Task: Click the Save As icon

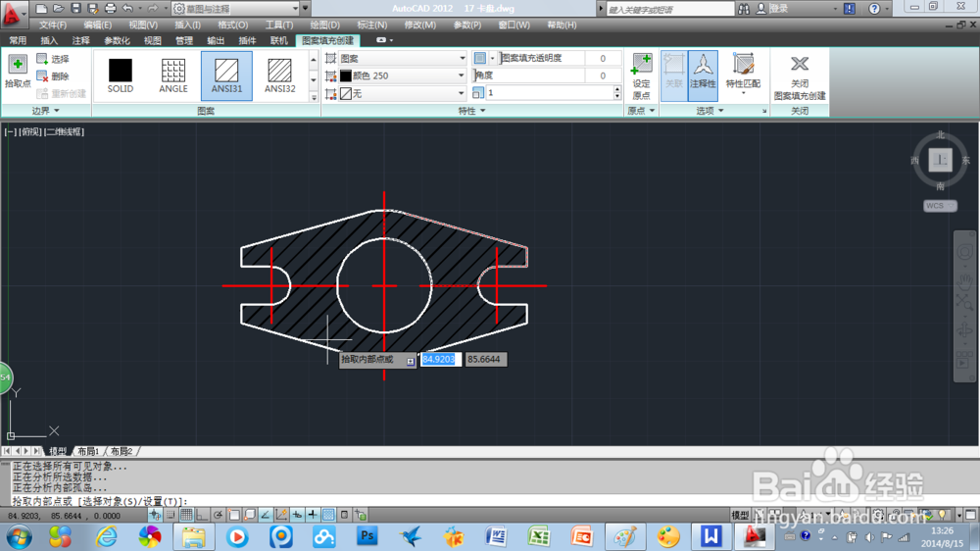Action: [x=92, y=8]
